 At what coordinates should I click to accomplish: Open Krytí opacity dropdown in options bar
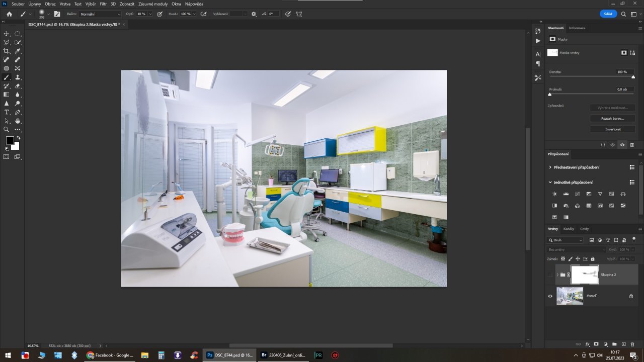[x=150, y=14]
